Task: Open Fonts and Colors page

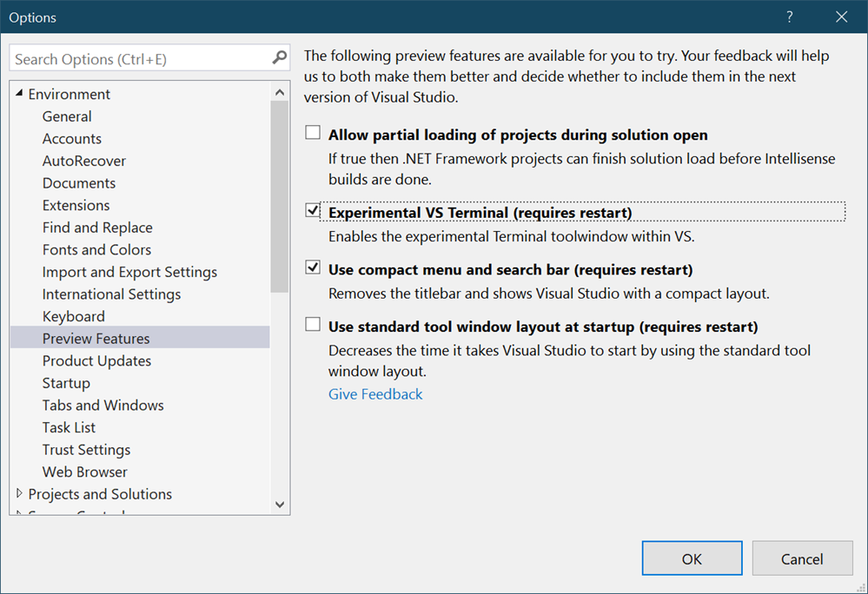Action: pos(96,249)
